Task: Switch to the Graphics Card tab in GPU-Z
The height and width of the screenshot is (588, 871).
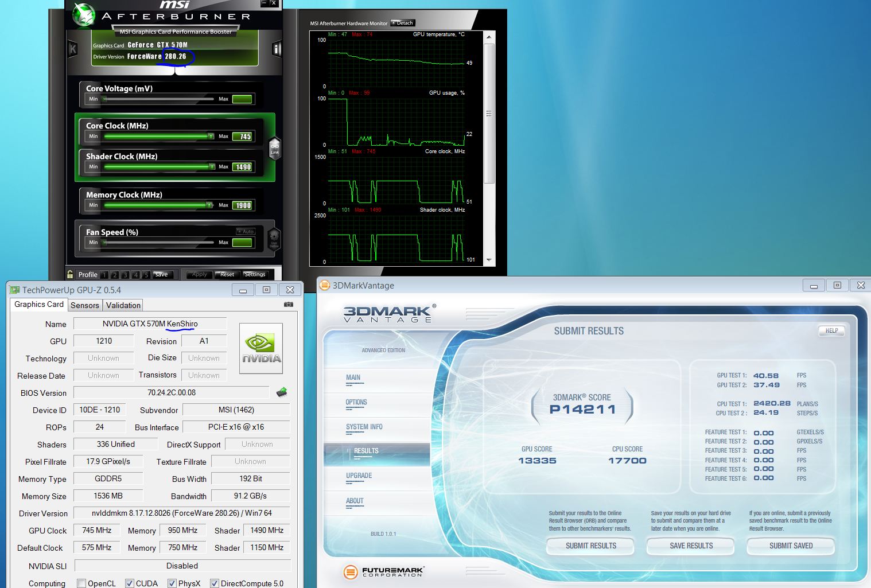Action: click(x=39, y=305)
